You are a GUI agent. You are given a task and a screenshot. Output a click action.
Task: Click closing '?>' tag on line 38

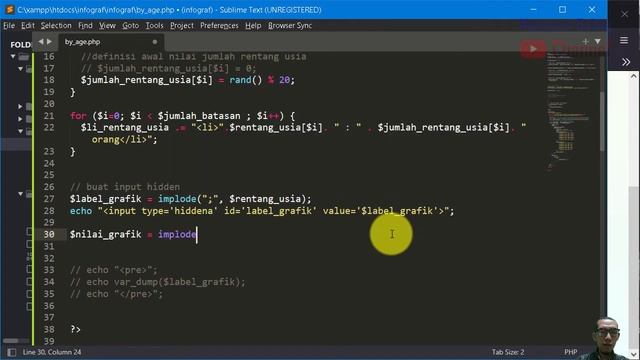(x=76, y=329)
